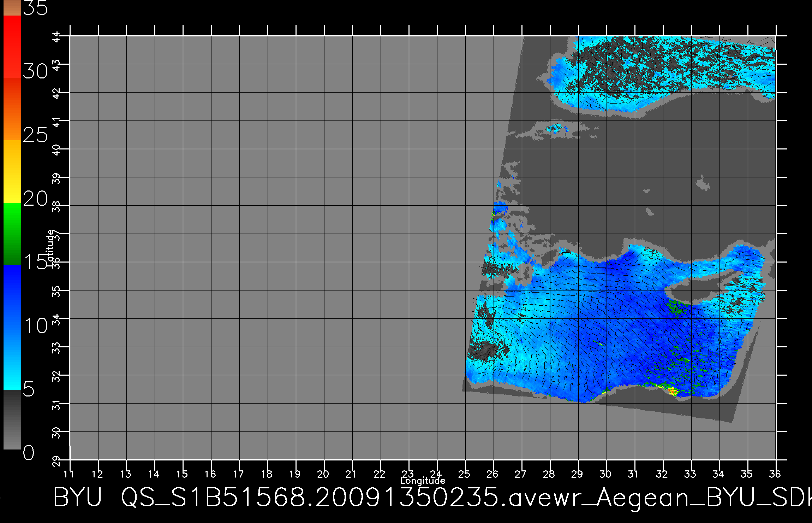Click the 20 colorbar scale label

(x=35, y=198)
